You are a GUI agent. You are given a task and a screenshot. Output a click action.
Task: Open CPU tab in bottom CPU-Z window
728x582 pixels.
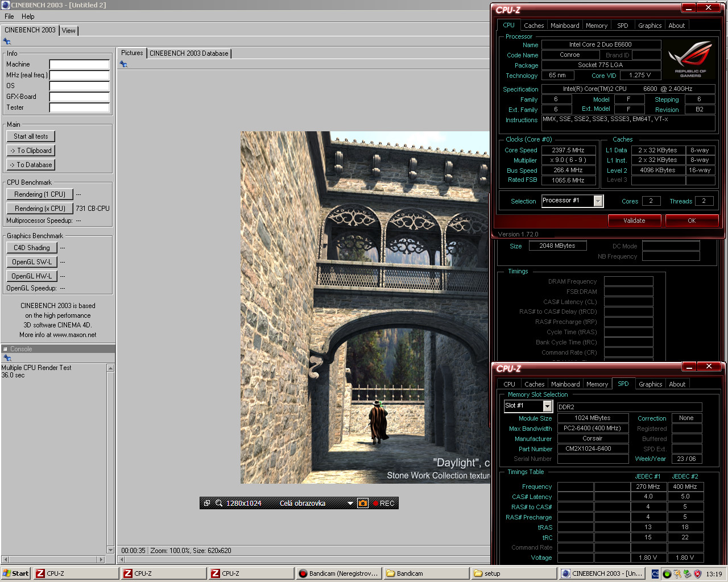tap(509, 384)
